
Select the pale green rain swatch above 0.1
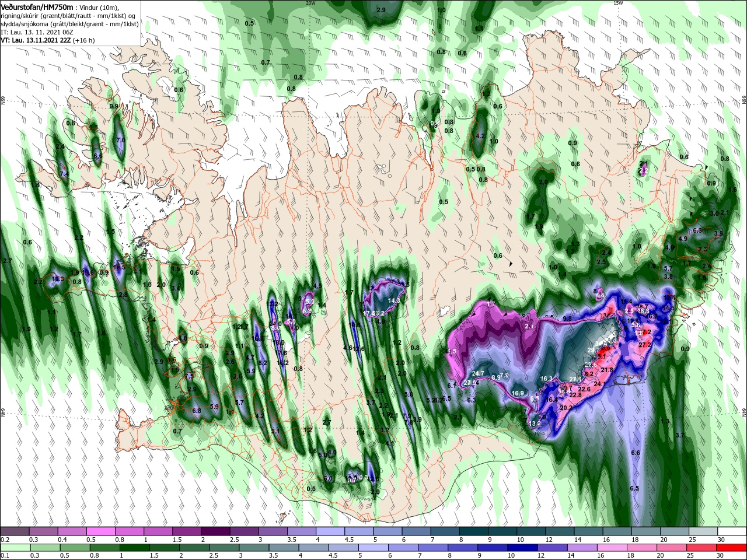tap(15, 548)
